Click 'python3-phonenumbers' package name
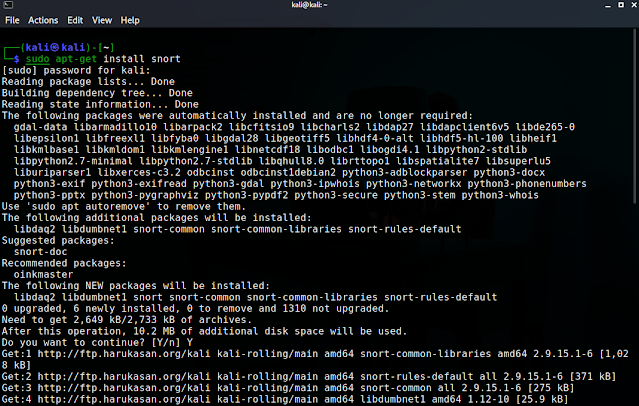Screen dimensions: 639x406 [x=527, y=184]
